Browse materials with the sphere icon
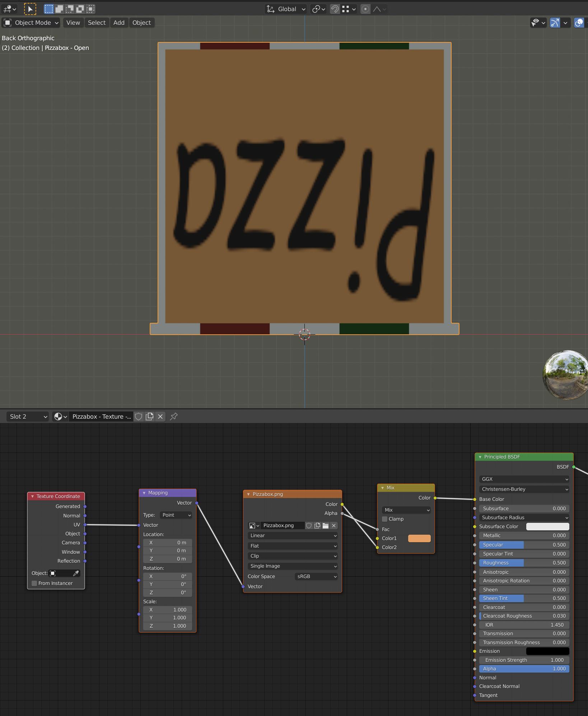 (60, 417)
